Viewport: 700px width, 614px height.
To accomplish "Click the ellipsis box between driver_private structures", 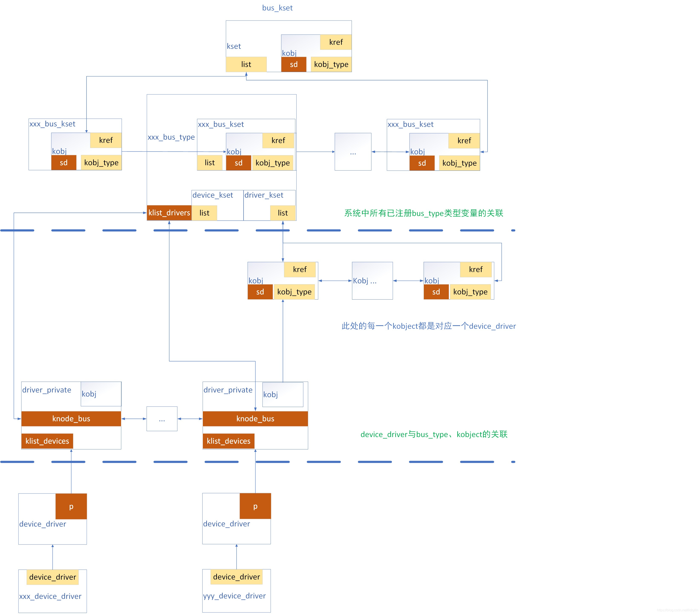I will [162, 419].
